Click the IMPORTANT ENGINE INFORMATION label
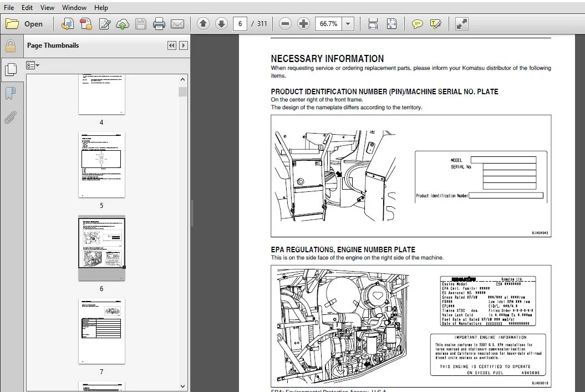 pyautogui.click(x=490, y=337)
